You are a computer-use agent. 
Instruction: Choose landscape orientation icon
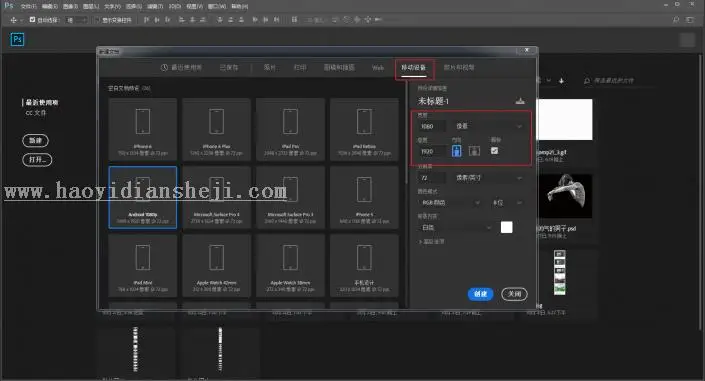click(474, 151)
